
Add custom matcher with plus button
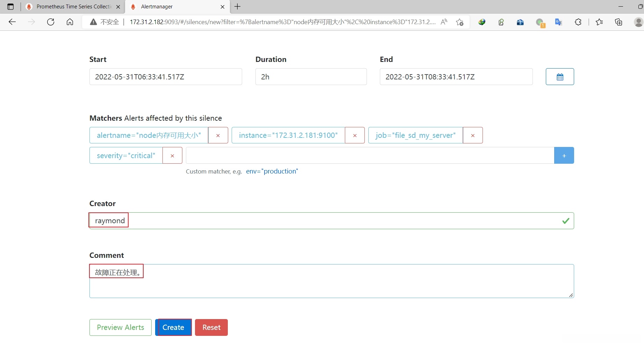[x=564, y=156]
